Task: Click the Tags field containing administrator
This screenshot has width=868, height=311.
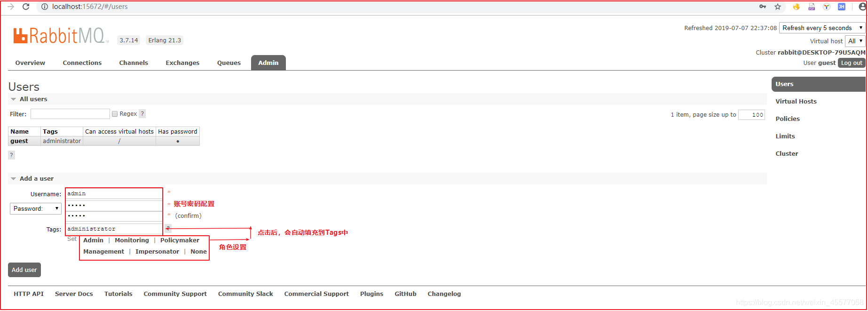Action: 114,229
